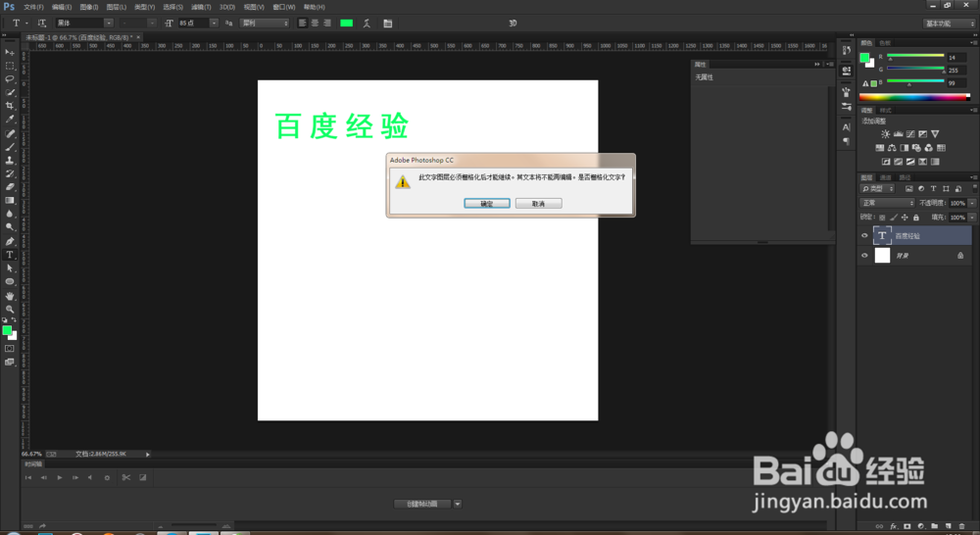Click 确定 in the rasterize dialog
The height and width of the screenshot is (535, 980).
[487, 204]
